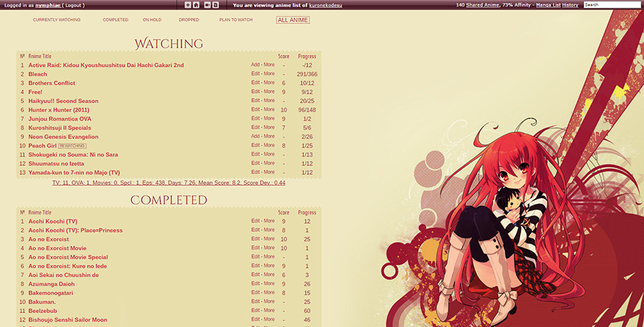Screen dimensions: 644x327
Task: Open Acchi Kocchi (TV) in Completed
Action: [x=53, y=222]
